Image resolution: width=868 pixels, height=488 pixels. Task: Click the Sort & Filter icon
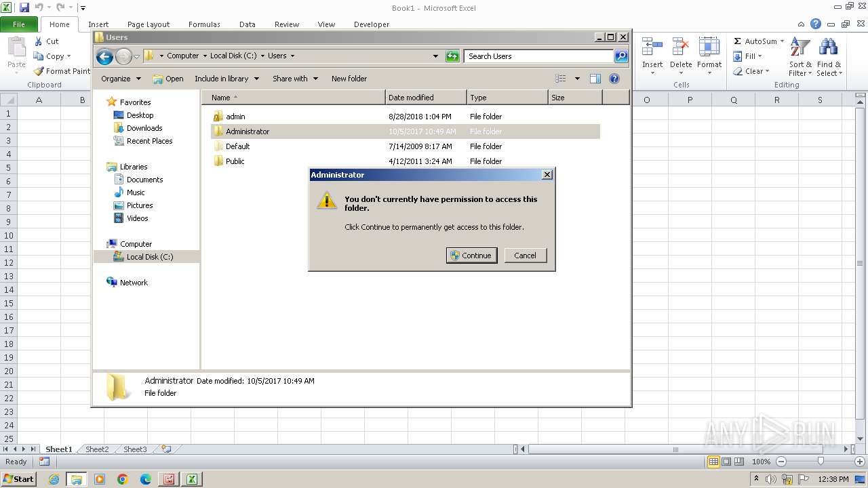pyautogui.click(x=800, y=47)
